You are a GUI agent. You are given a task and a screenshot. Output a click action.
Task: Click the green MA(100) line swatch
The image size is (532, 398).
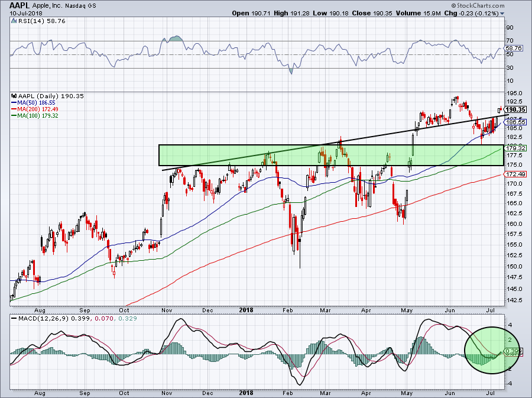[x=14, y=116]
